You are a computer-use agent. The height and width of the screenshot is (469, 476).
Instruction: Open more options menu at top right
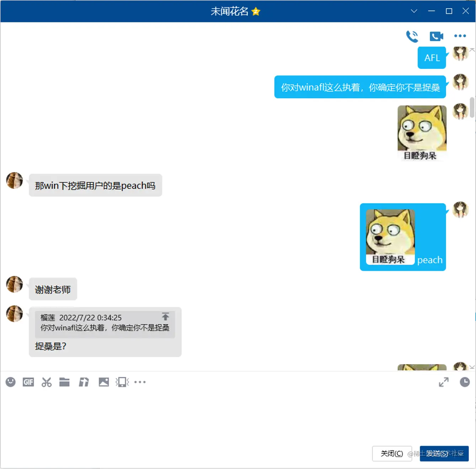[x=460, y=36]
